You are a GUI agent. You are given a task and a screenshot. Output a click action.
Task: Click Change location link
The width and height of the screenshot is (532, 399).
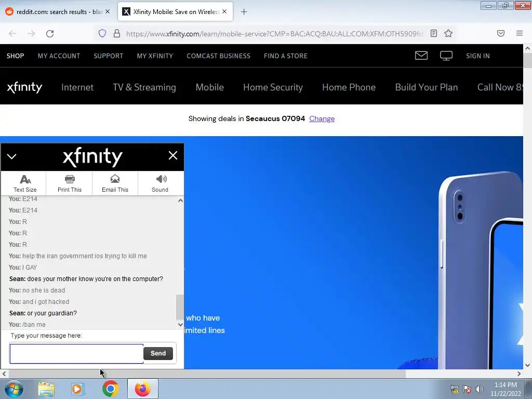322,119
